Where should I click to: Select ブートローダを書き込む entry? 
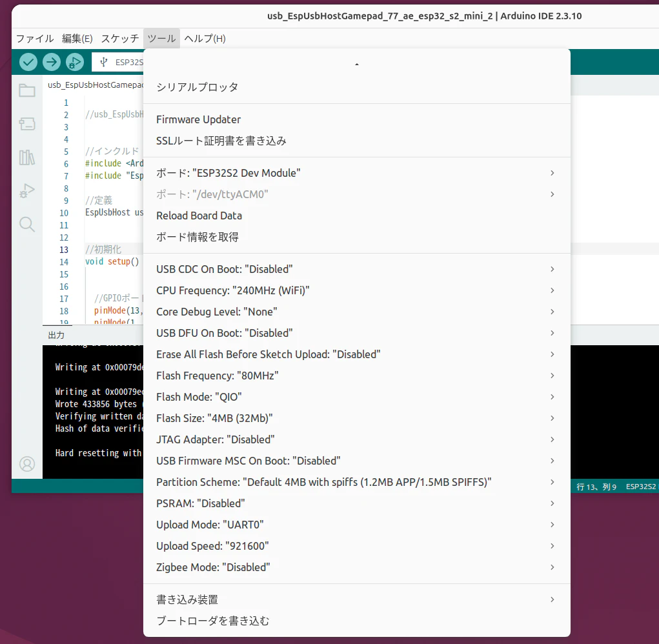pos(356,621)
